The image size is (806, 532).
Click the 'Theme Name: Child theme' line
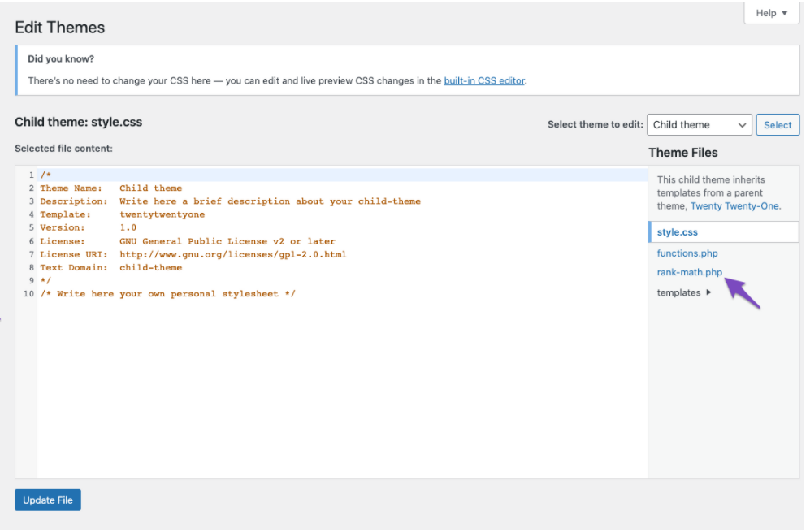pos(111,188)
